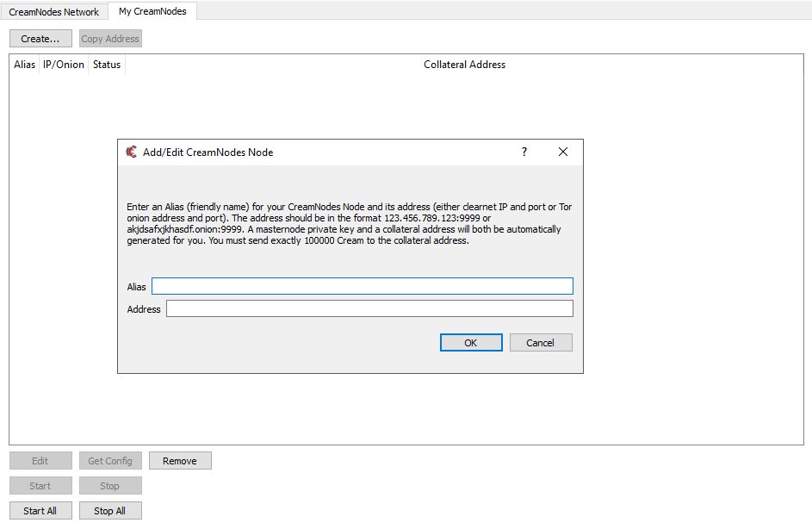Click the IP/Onion column header
This screenshot has height=529, width=812.
(63, 65)
